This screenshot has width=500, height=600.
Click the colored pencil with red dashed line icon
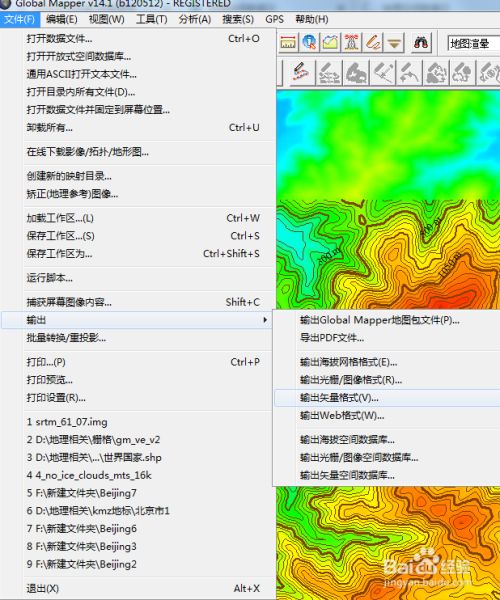pyautogui.click(x=301, y=73)
